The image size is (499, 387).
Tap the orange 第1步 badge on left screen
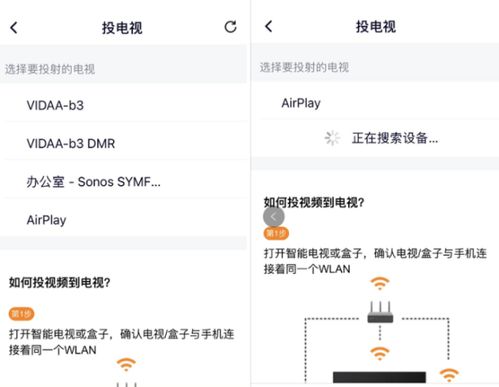coord(21,314)
